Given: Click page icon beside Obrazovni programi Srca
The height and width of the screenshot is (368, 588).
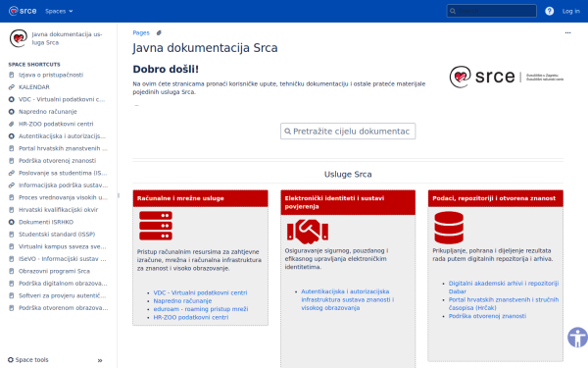Looking at the screenshot, I should click(11, 271).
